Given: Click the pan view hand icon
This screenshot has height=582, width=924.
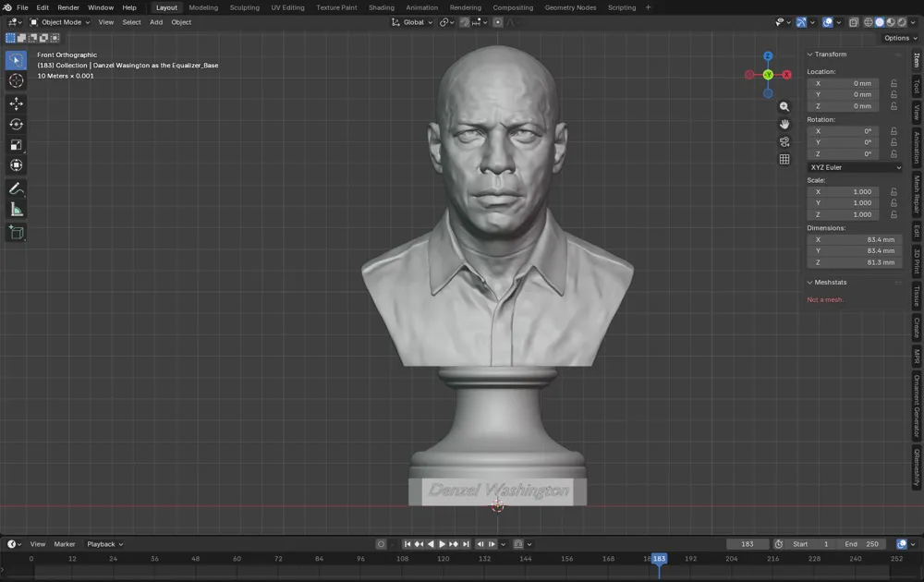Looking at the screenshot, I should click(x=784, y=125).
